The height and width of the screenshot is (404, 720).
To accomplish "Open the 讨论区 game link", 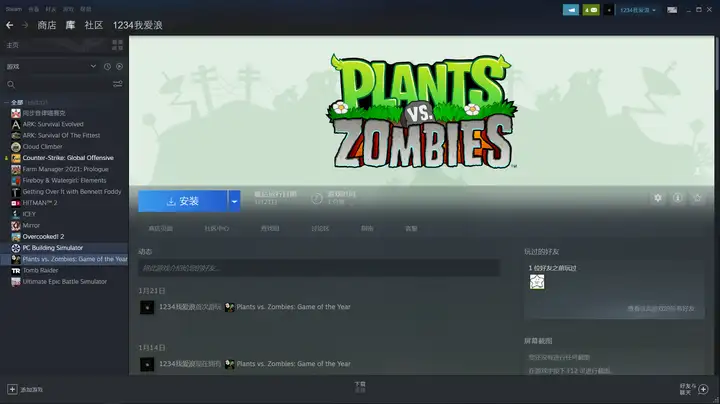I will [x=320, y=228].
